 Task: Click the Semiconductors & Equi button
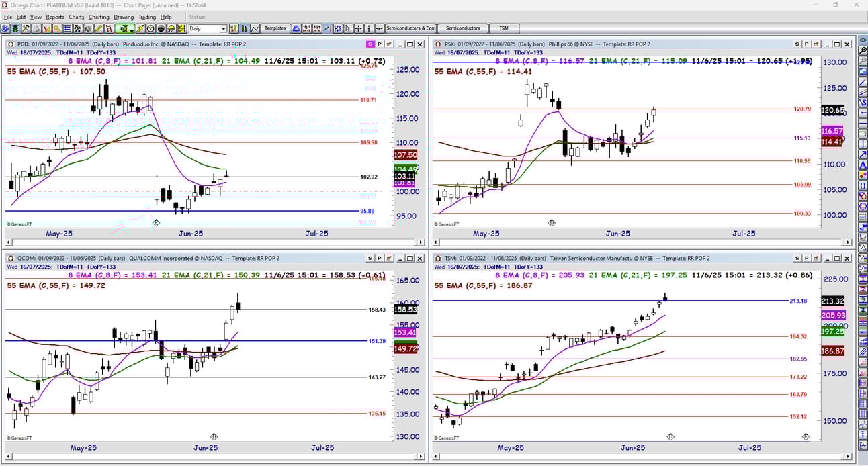coord(410,29)
